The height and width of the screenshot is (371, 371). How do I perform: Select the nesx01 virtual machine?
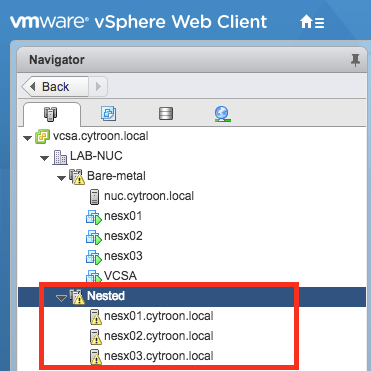[x=123, y=216]
